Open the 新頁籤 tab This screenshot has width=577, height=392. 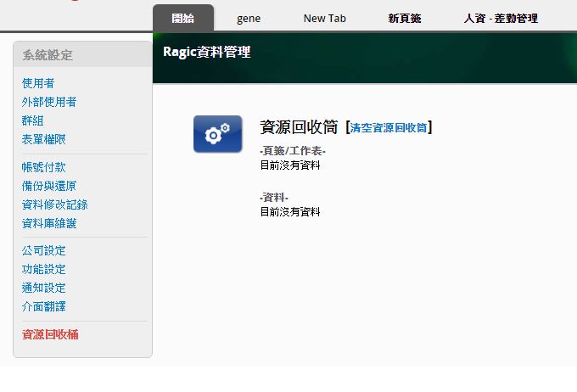coord(405,19)
